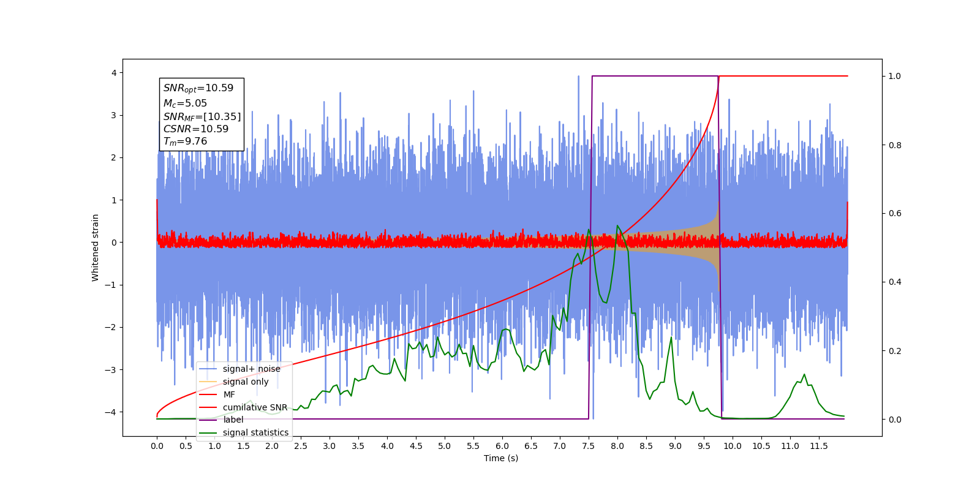Select the 0.5 tick on the time axis
The width and height of the screenshot is (980, 490).
186,446
